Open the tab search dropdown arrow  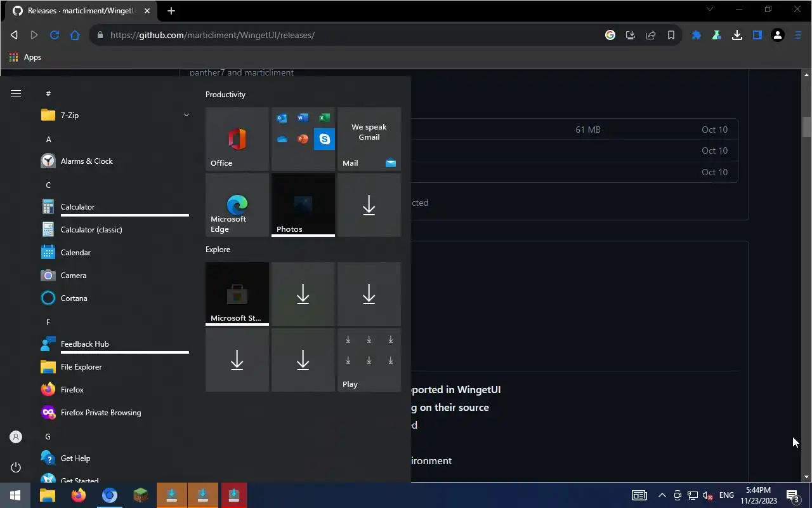[710, 10]
